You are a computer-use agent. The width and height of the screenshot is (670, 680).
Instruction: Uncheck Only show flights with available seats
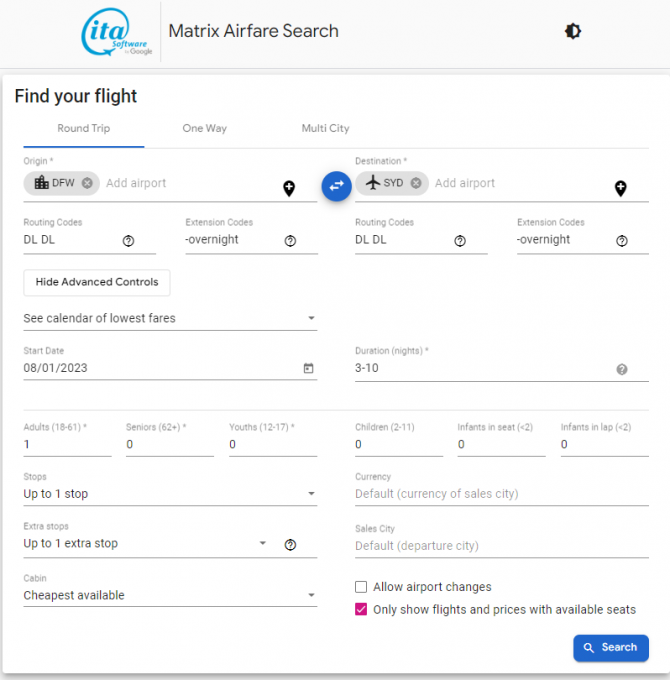pos(361,609)
